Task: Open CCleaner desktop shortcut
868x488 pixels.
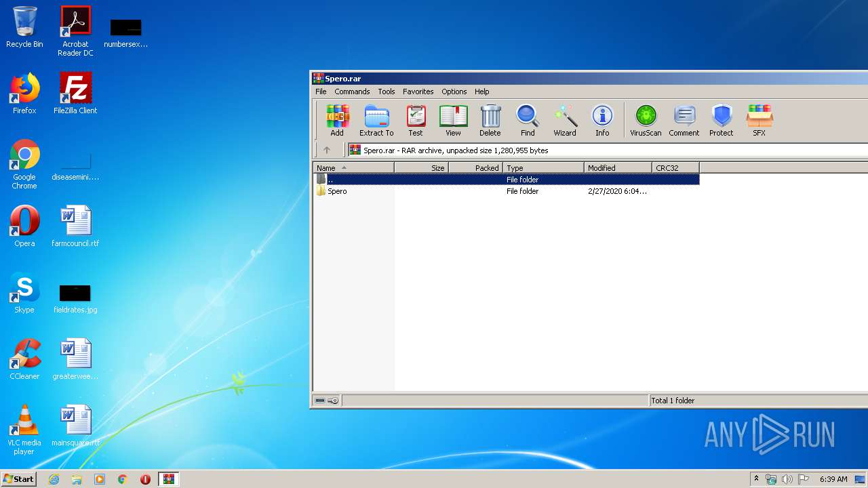Action: pos(24,359)
